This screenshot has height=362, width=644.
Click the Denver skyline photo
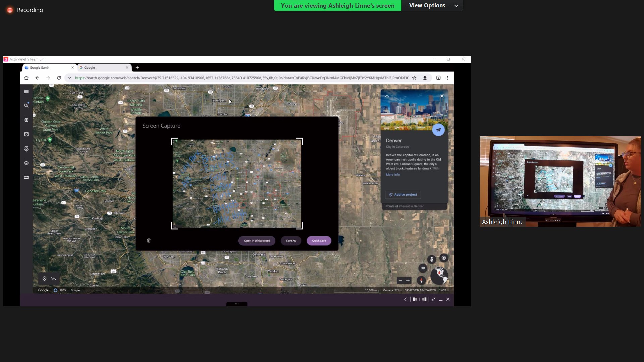coord(415,110)
